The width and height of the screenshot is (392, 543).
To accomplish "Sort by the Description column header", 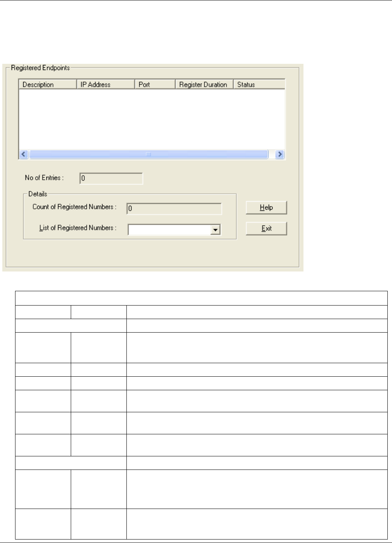I will [48, 84].
